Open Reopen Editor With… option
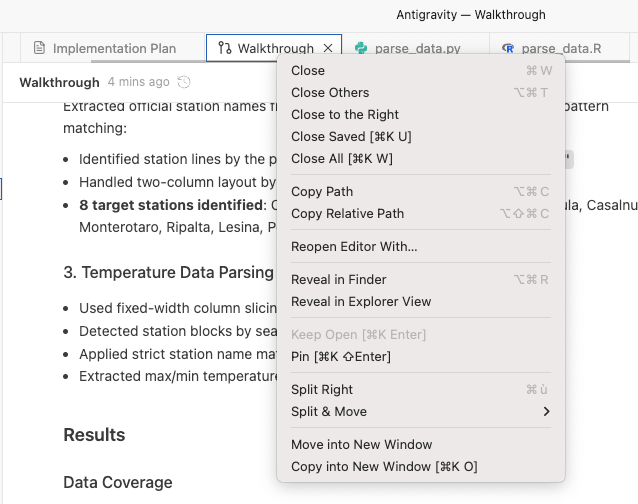Viewport: 638px width, 504px height. pos(354,247)
